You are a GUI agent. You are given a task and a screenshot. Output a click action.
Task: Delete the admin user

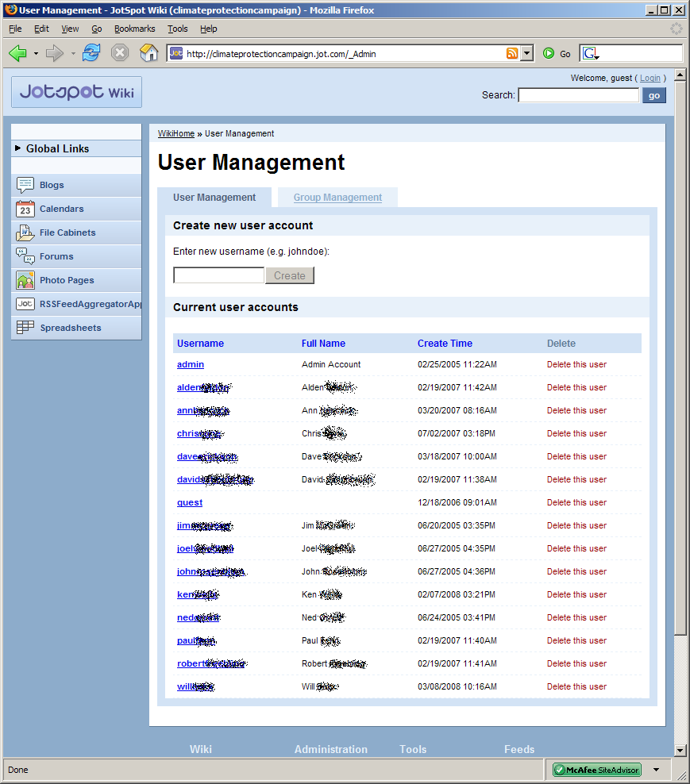point(576,364)
